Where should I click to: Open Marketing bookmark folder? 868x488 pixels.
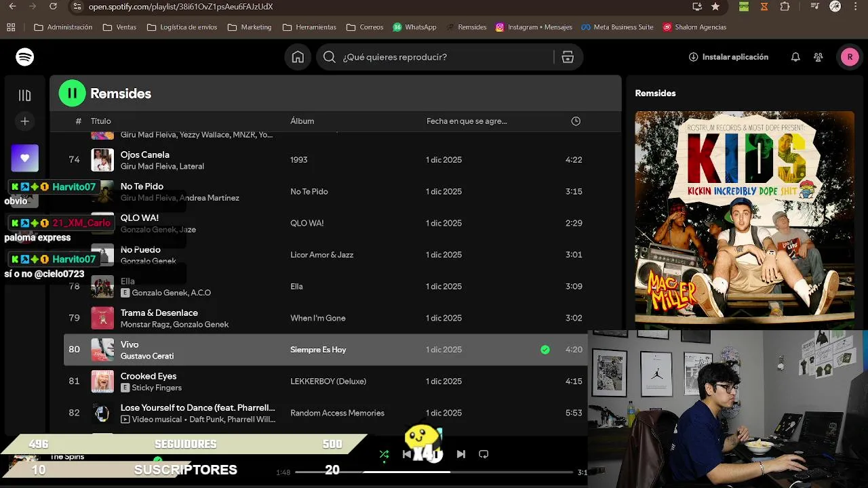click(250, 27)
